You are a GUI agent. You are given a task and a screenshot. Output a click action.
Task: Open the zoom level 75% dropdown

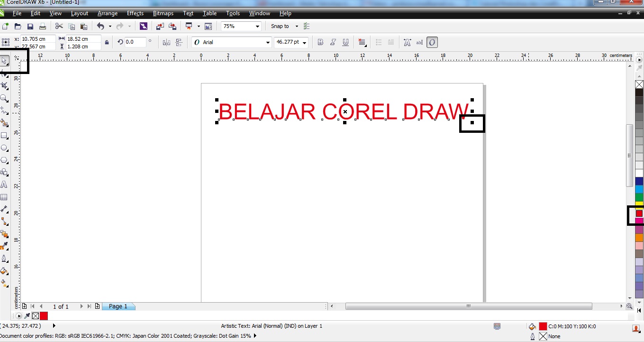[258, 27]
